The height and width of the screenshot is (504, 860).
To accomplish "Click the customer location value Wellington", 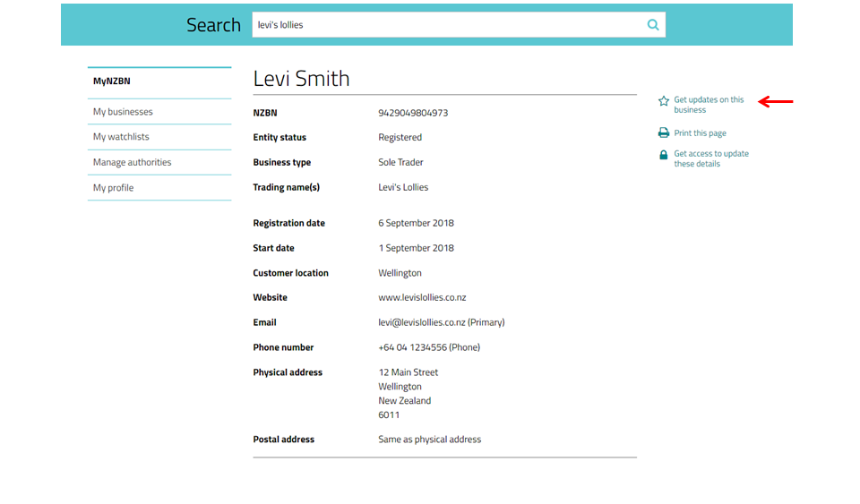I will pyautogui.click(x=400, y=273).
